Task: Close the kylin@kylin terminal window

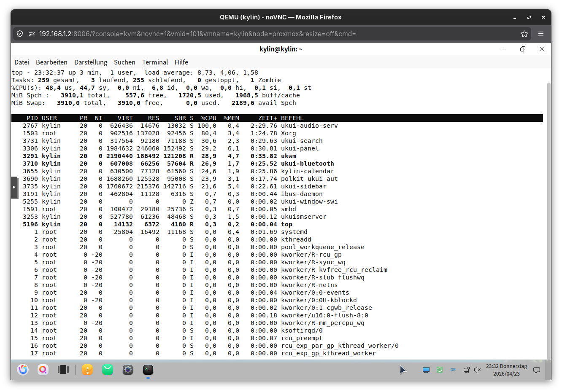Action: click(542, 49)
